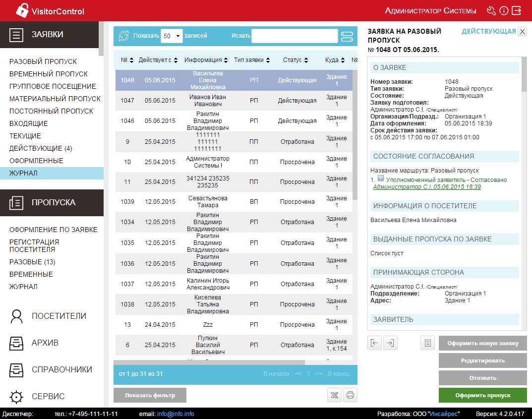Image resolution: width=532 pixels, height=419 pixels.
Task: Open ЖУРНАЛ under ПРОПУСКА
Action: (23, 287)
